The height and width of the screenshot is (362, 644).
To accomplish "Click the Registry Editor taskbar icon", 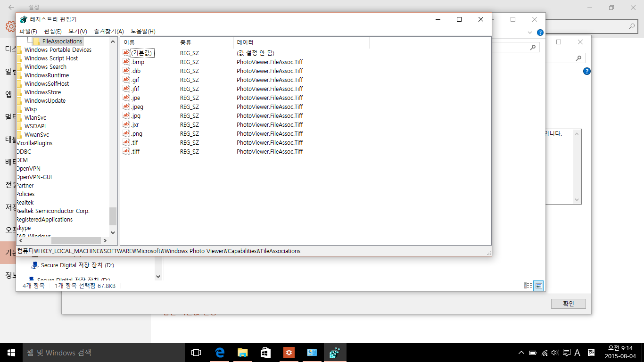I will point(335,353).
